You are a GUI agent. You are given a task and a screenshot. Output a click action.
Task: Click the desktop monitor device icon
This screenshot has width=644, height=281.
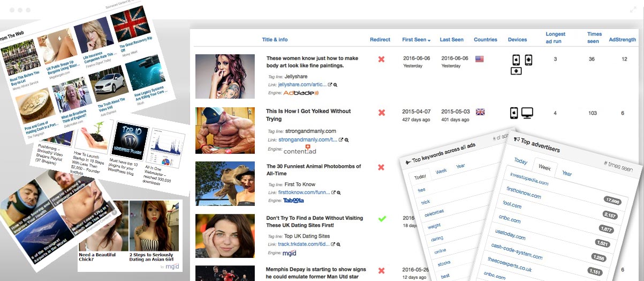(x=527, y=113)
